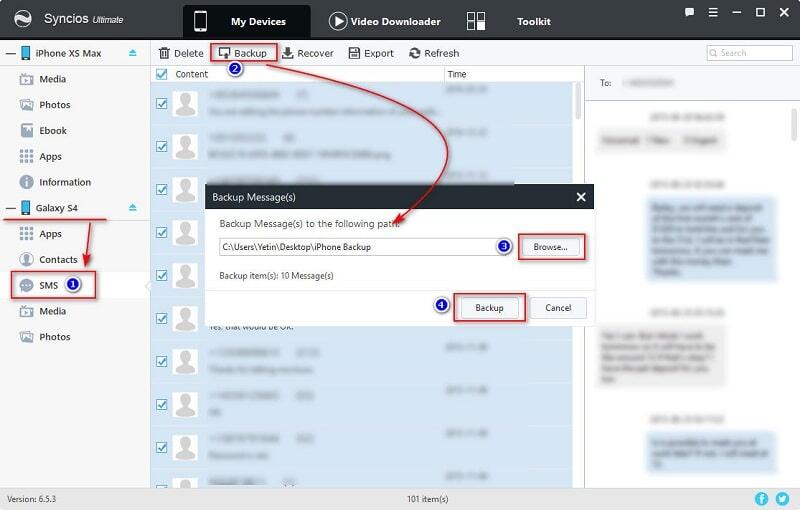Click Browse to choose backup folder
The image size is (800, 510).
pos(550,247)
